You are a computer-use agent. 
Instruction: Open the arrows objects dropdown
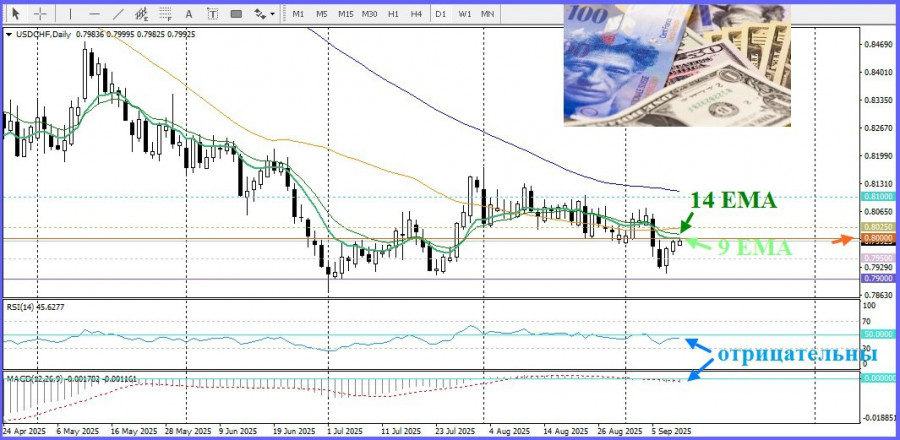264,14
